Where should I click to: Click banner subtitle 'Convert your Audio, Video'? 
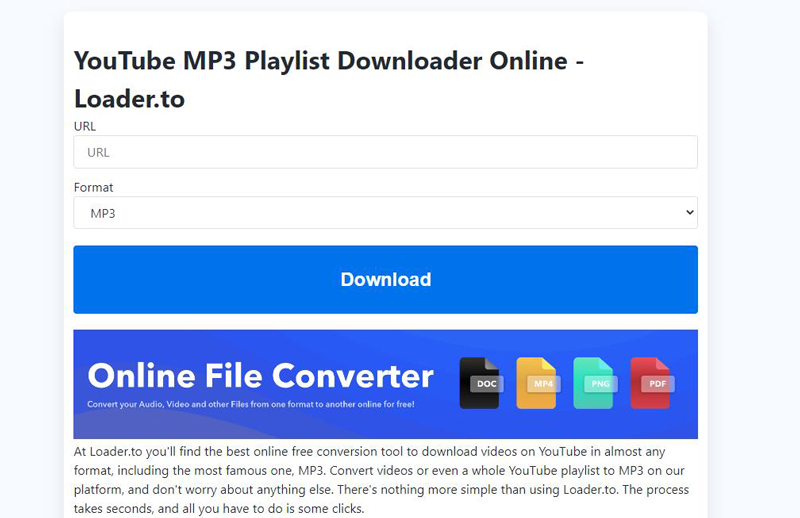[x=251, y=404]
